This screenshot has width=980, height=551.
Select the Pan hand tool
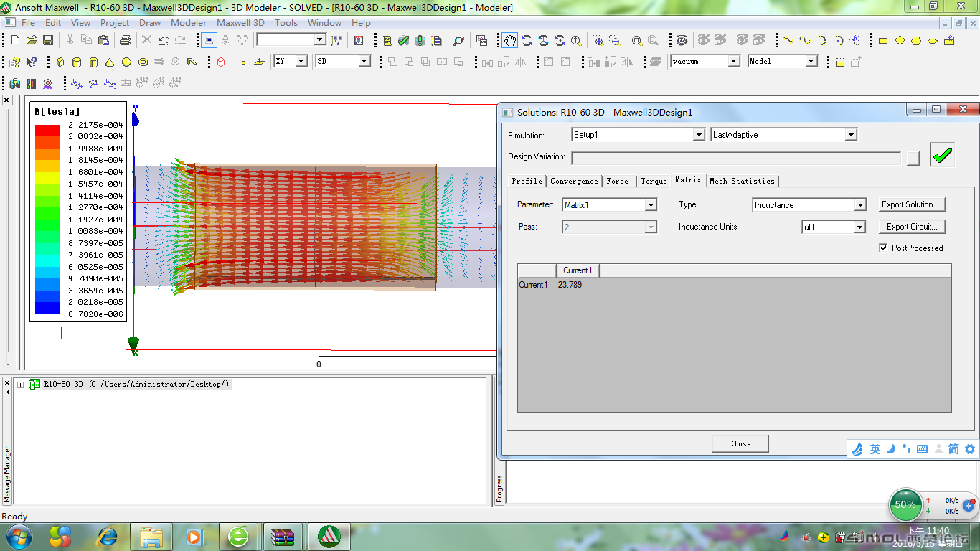click(509, 40)
